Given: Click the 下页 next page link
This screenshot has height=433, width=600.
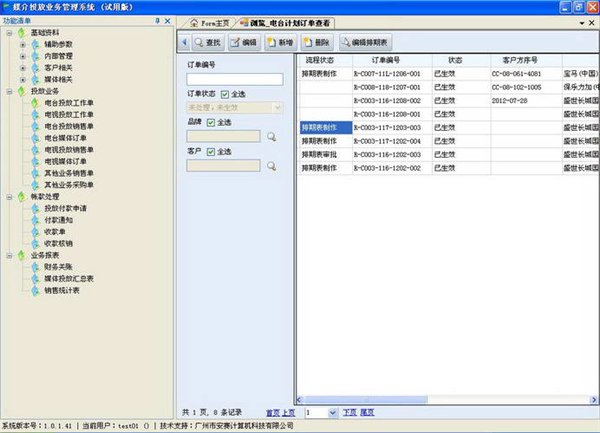Looking at the screenshot, I should coord(349,411).
